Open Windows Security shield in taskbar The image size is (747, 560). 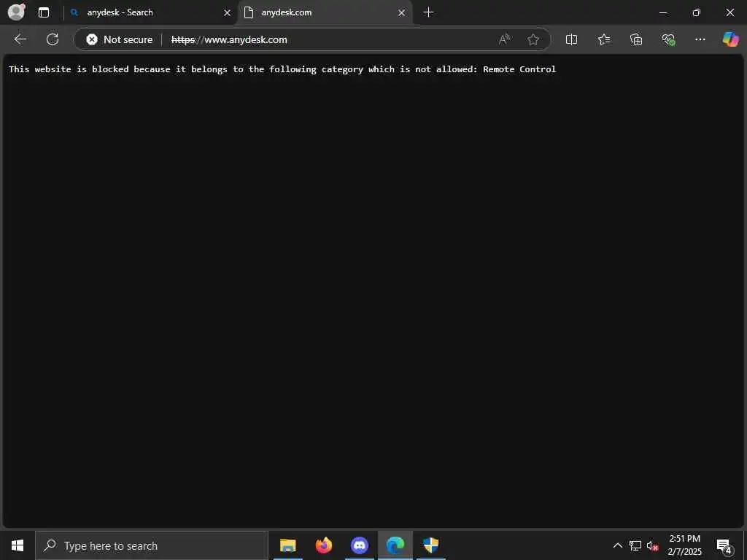pyautogui.click(x=430, y=545)
